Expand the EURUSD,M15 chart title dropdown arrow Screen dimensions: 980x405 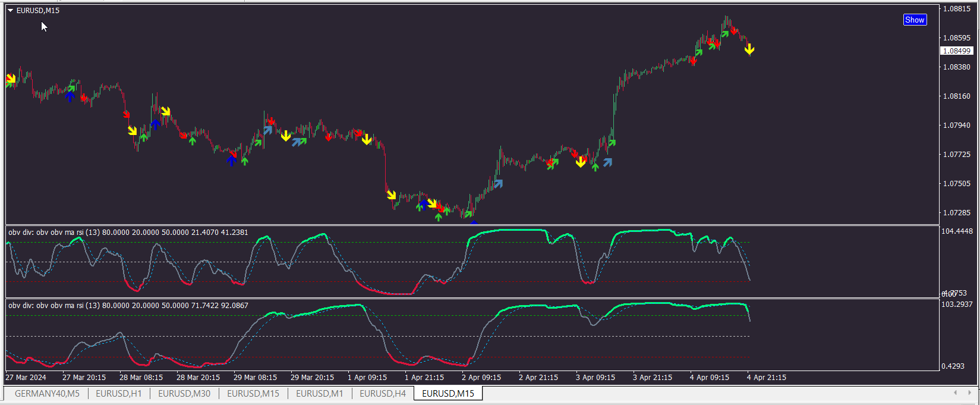11,11
